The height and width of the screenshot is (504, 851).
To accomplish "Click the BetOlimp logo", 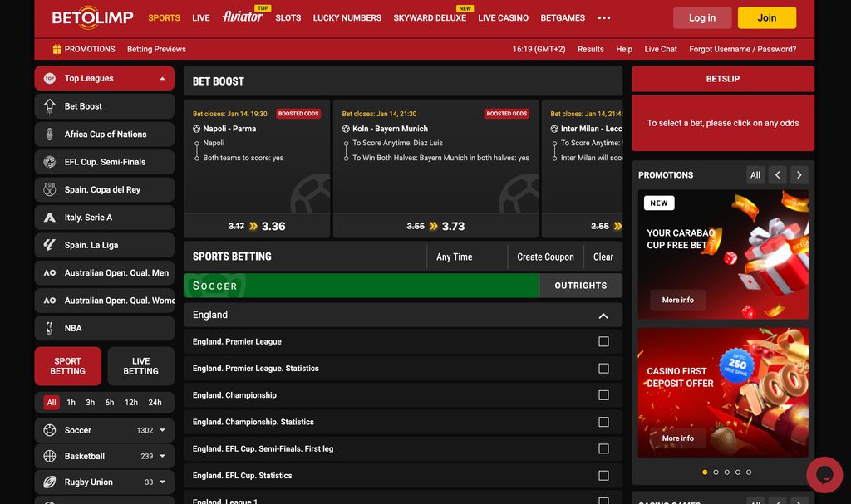I will pyautogui.click(x=92, y=18).
